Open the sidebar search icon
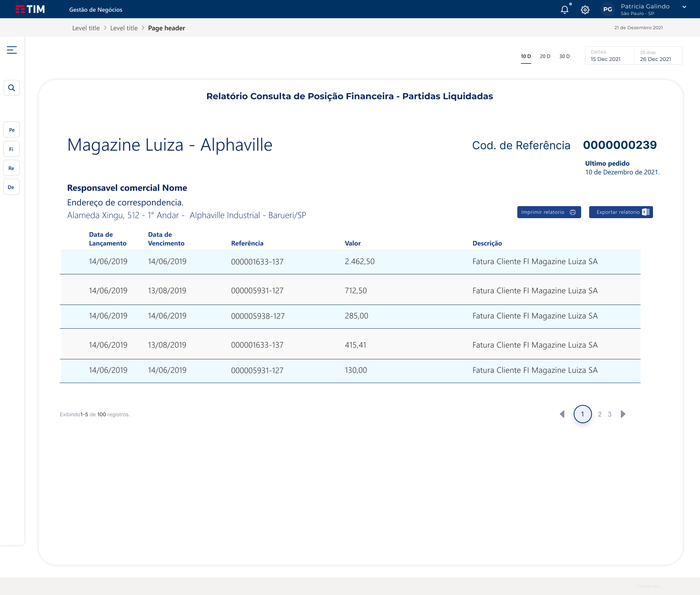The width and height of the screenshot is (700, 595). (12, 88)
